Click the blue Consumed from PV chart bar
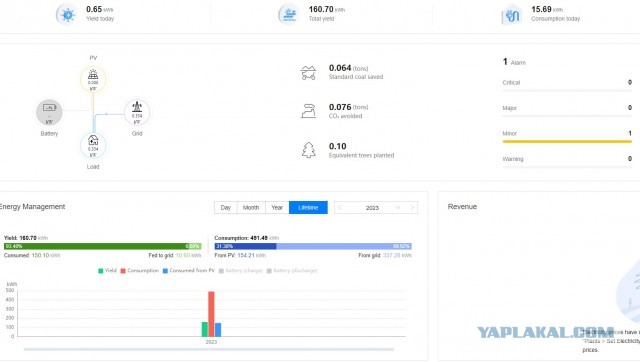 [x=218, y=330]
